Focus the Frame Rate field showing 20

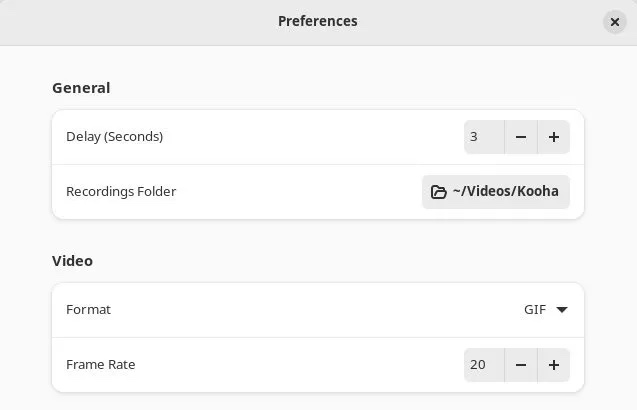point(483,365)
